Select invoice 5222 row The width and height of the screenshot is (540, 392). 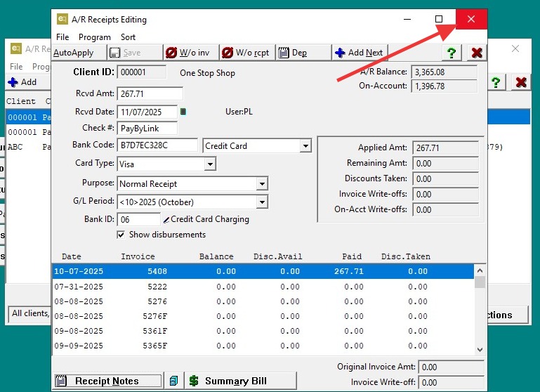[263, 287]
